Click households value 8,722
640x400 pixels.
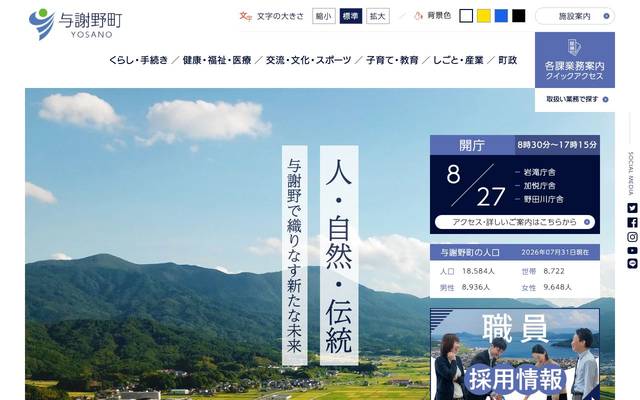[x=554, y=271]
